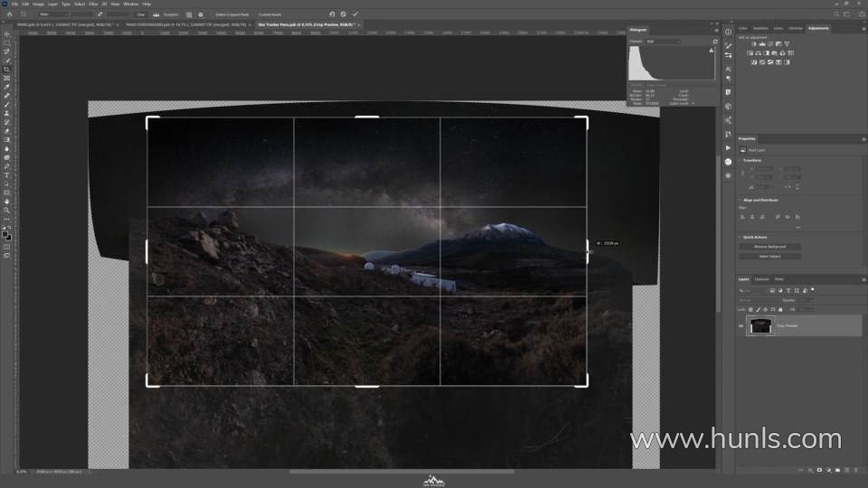The image size is (868, 488).
Task: Open the Histogram panel menu
Action: tap(716, 30)
